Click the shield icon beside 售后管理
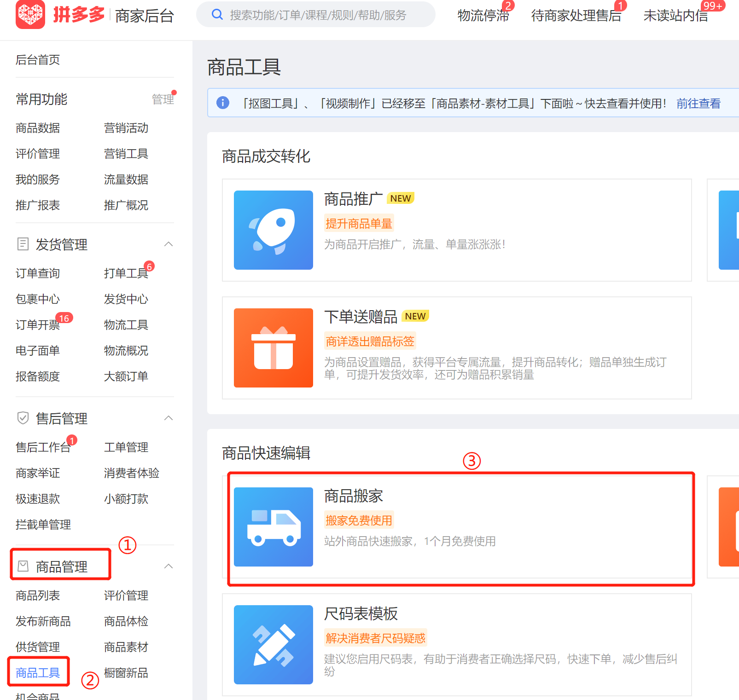 tap(23, 418)
